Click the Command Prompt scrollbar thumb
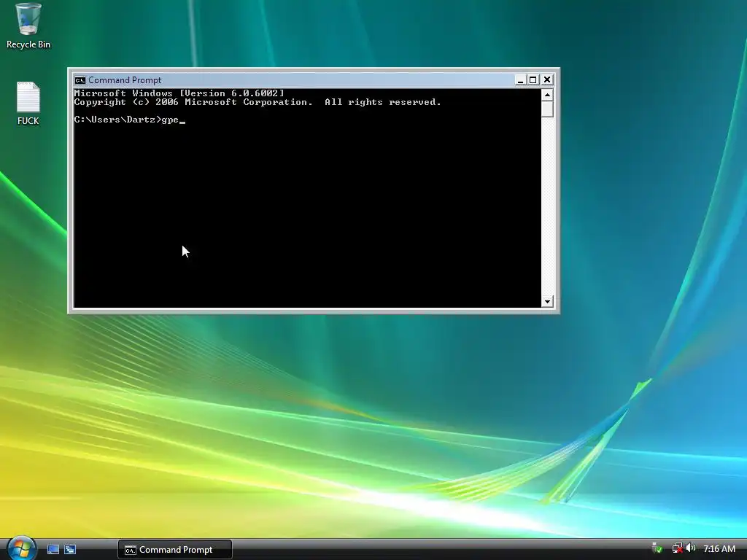This screenshot has width=747, height=560. [x=547, y=109]
